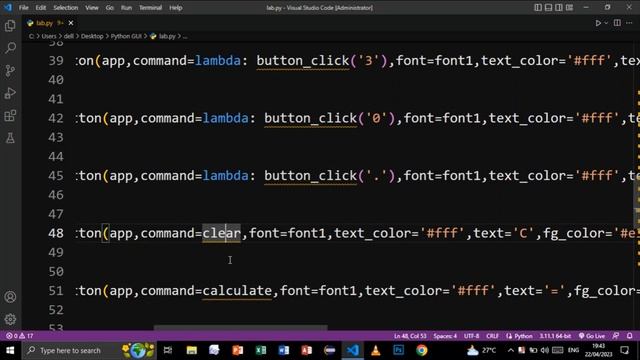Open the Search view in activity bar
640x360 pixels.
pyautogui.click(x=10, y=48)
